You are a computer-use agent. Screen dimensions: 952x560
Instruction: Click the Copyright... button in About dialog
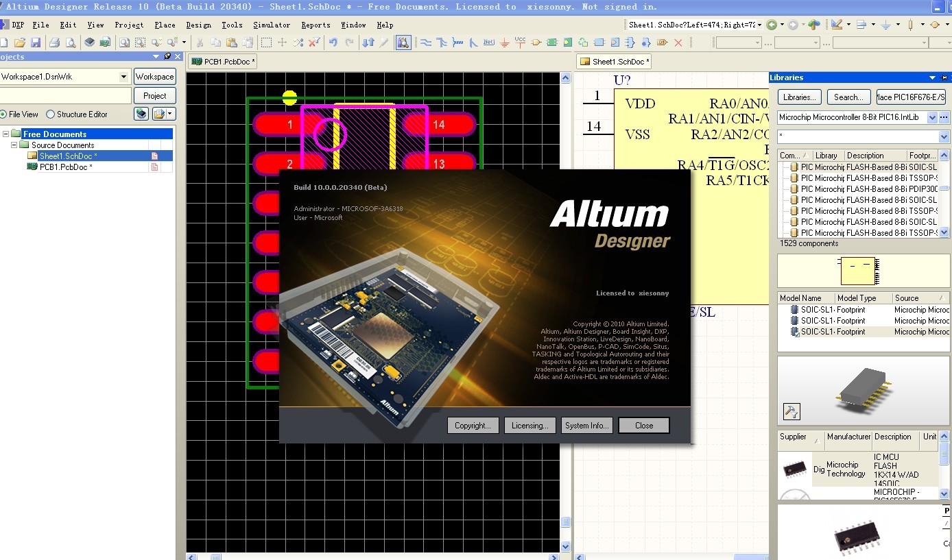pos(473,426)
